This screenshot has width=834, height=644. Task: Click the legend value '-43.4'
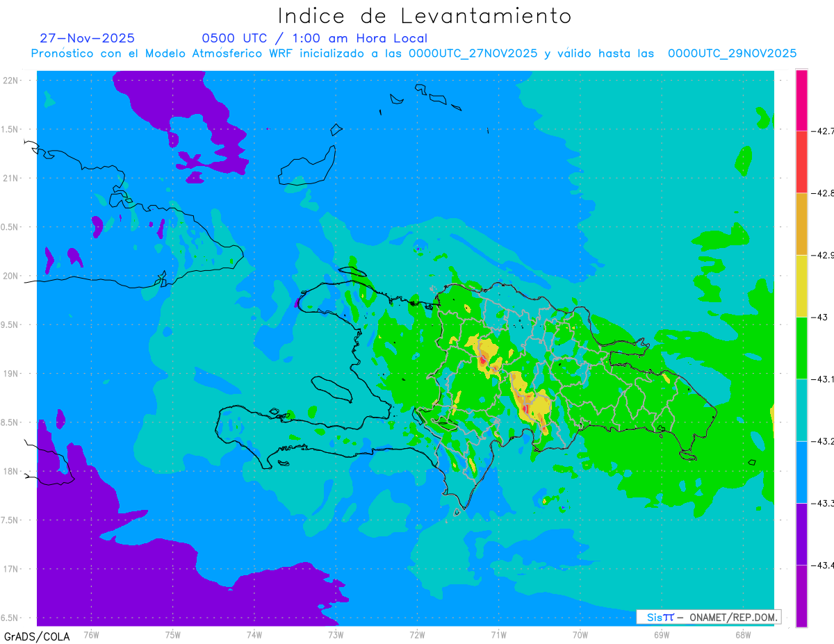(823, 565)
